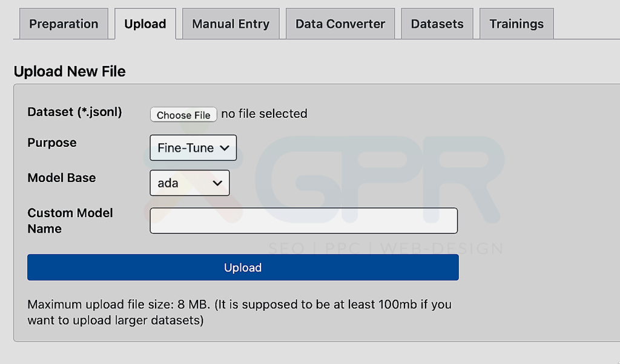Click the 'no file selected' text
This screenshot has height=364, width=620.
point(264,114)
